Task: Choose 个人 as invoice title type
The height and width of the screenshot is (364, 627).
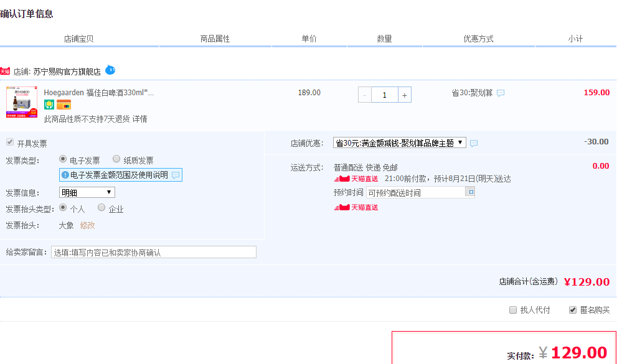Action: [63, 207]
